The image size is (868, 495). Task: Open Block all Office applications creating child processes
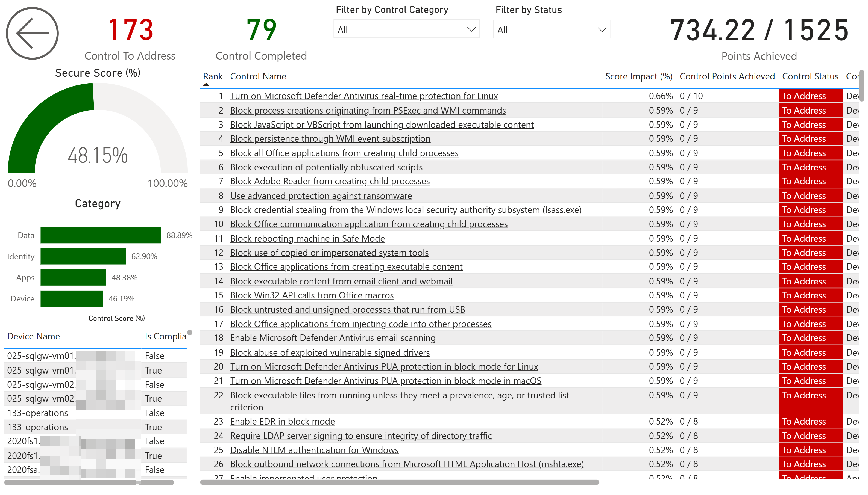tap(344, 153)
